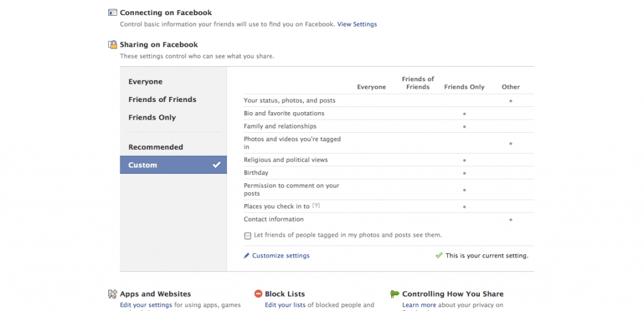This screenshot has width=644, height=311.
Task: Click 'Permission to comment on your posts' row
Action: 389,189
